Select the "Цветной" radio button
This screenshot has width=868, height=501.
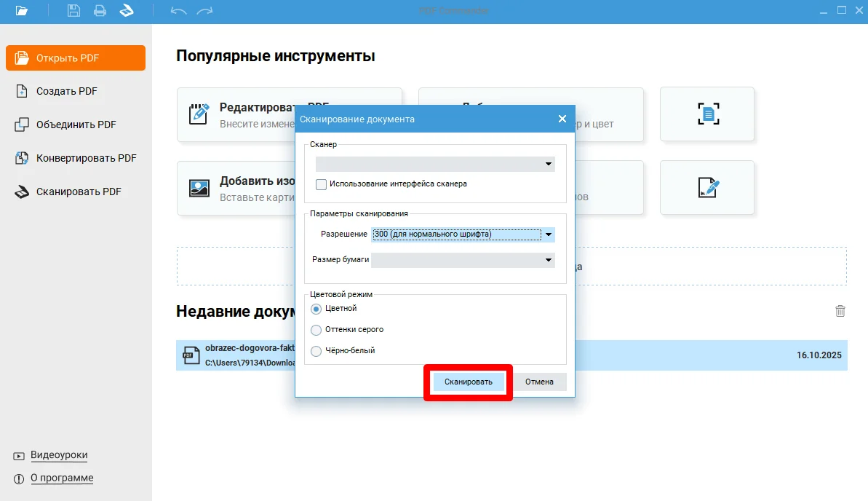pyautogui.click(x=316, y=309)
